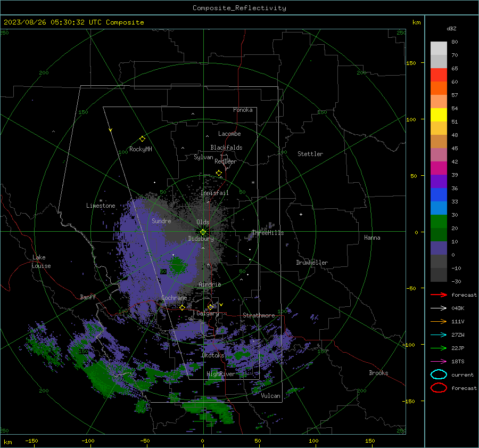Screen dimensions: 479x448
Task: Click the red forecast arrow legend icon
Action: click(439, 295)
